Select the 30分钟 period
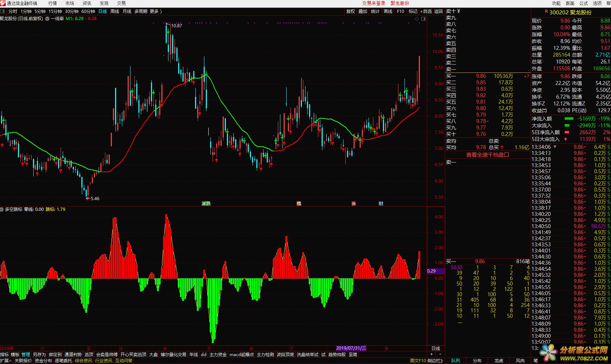611x364 pixels. (x=72, y=11)
